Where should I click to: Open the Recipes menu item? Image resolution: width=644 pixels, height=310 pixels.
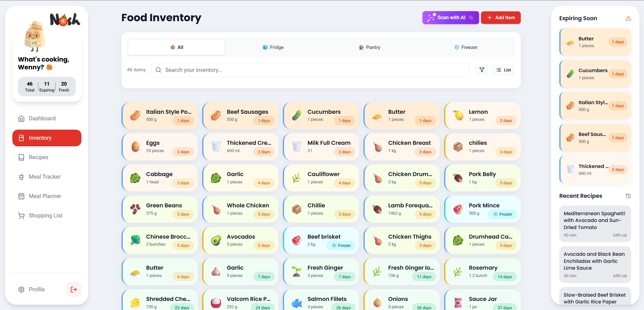click(38, 157)
